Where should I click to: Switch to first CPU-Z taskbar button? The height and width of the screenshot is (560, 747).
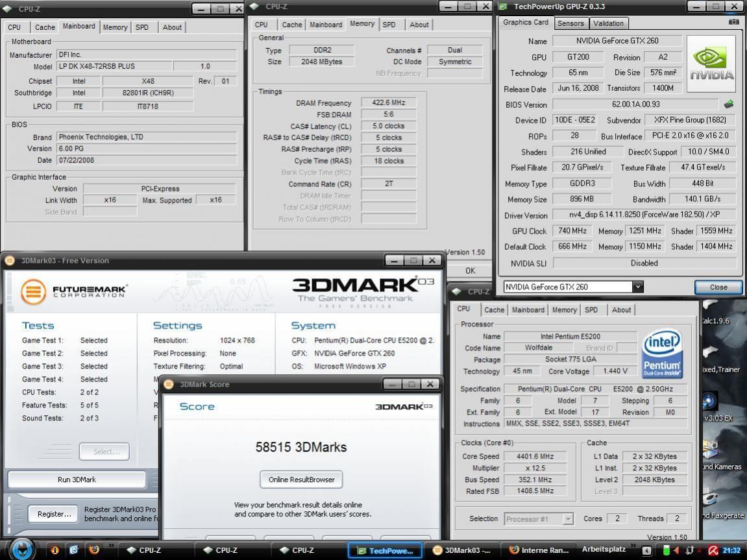155,550
